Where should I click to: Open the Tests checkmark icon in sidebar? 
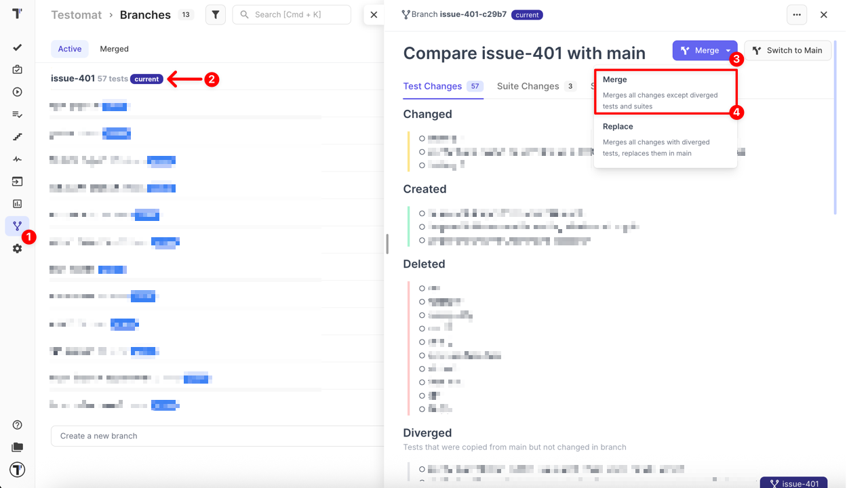click(x=18, y=47)
